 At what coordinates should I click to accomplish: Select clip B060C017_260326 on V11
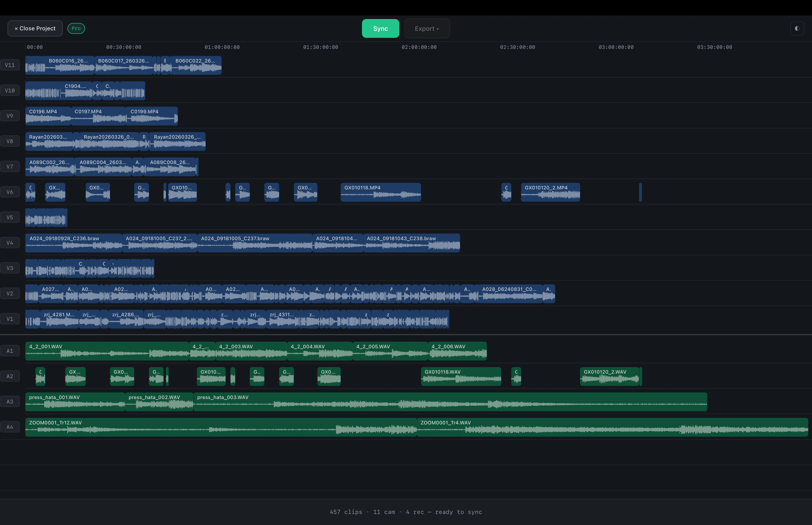124,65
